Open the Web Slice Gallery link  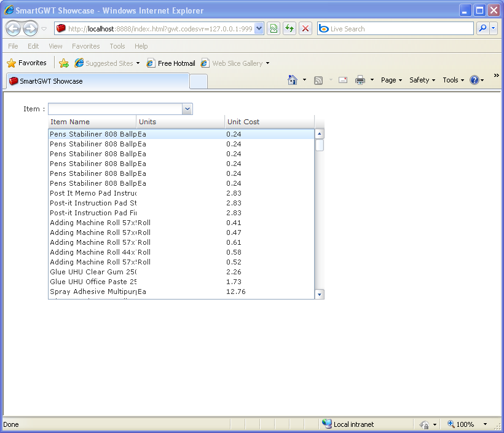click(x=235, y=63)
